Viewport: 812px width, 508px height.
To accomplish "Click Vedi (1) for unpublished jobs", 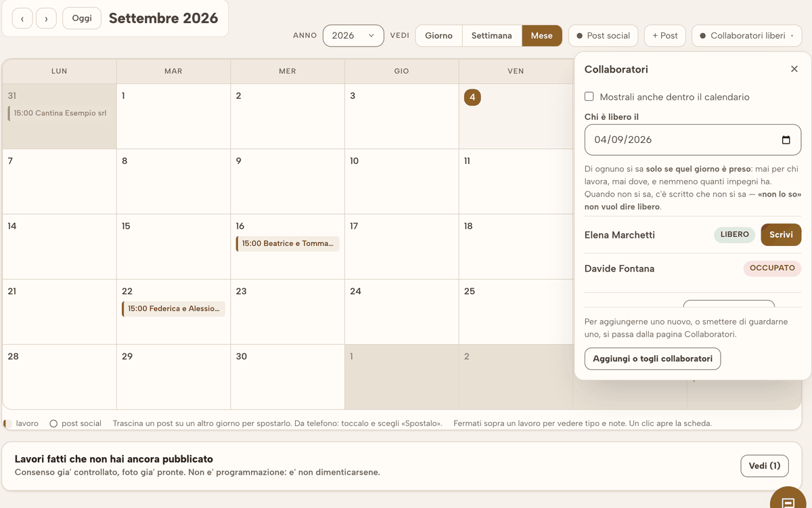I will pos(765,466).
